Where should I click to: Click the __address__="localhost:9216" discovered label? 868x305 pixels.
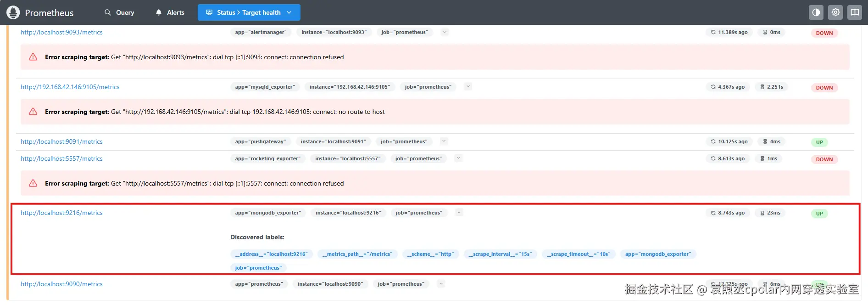point(272,254)
